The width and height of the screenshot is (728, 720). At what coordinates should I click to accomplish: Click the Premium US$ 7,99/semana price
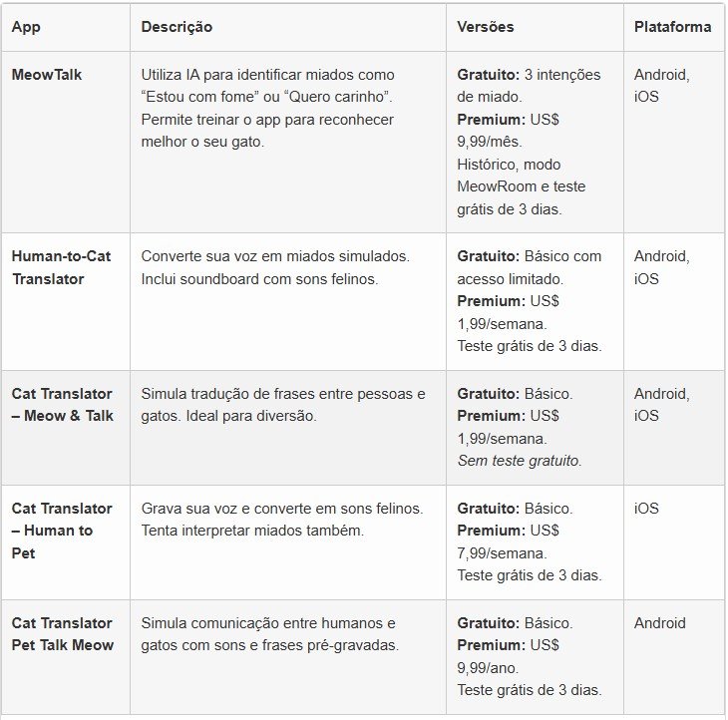pyautogui.click(x=508, y=541)
